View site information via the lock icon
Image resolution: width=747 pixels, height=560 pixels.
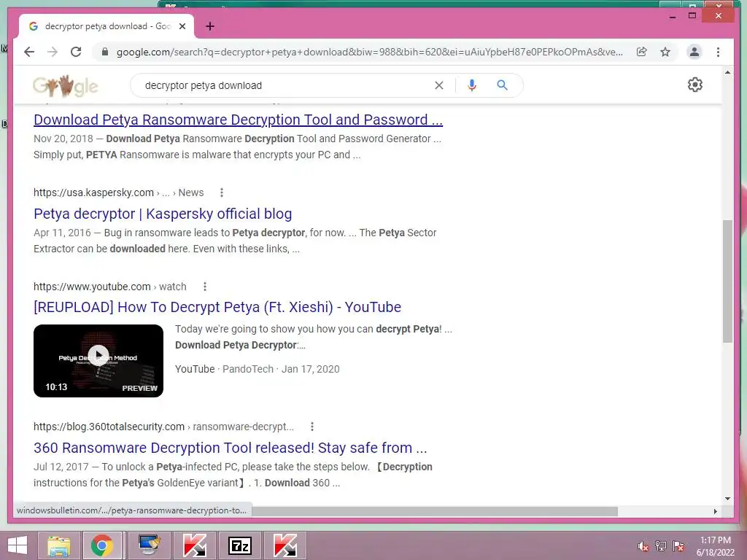coord(105,52)
